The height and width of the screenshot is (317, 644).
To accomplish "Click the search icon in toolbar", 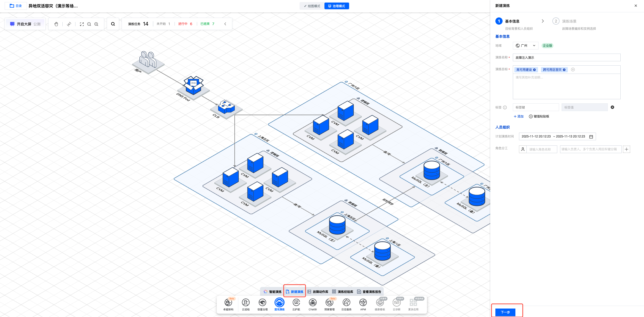I will point(113,24).
